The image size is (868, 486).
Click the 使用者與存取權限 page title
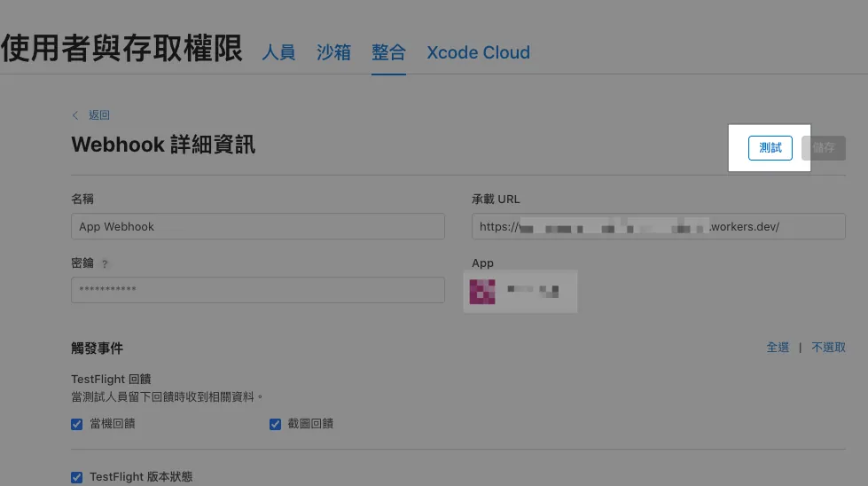coord(121,49)
